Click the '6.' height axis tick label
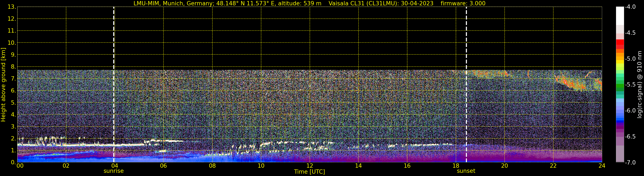Image resolution: width=644 pixels, height=176 pixels. (13, 91)
